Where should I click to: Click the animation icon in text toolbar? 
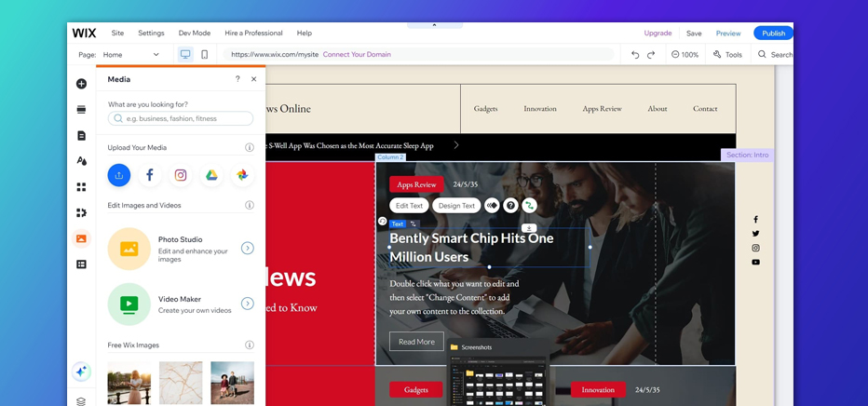[x=492, y=206]
